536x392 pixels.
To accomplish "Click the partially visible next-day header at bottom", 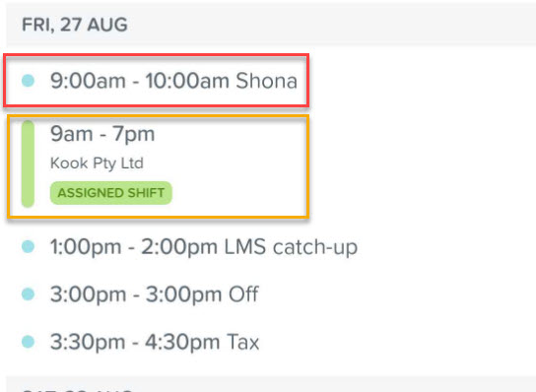I will [271, 384].
